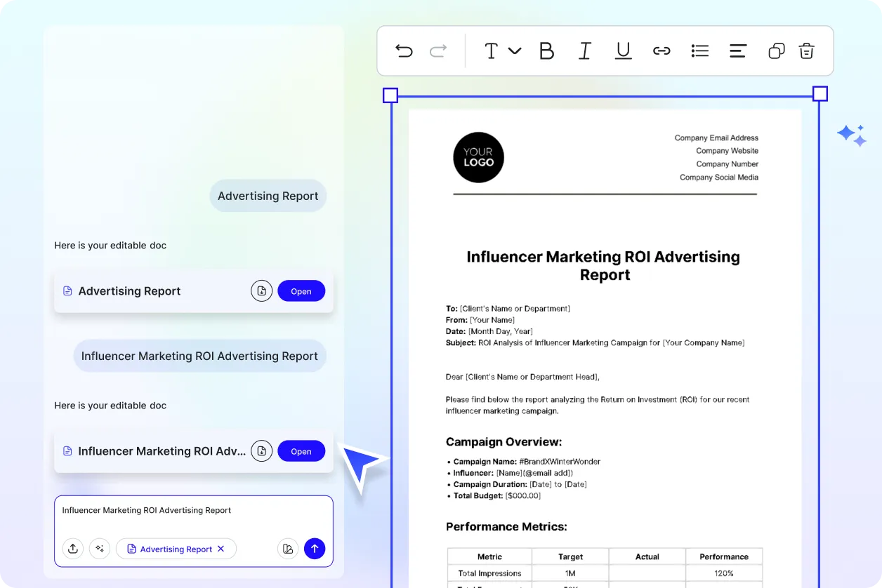The image size is (882, 588).
Task: Click the redo arrow in toolbar
Action: coord(438,51)
